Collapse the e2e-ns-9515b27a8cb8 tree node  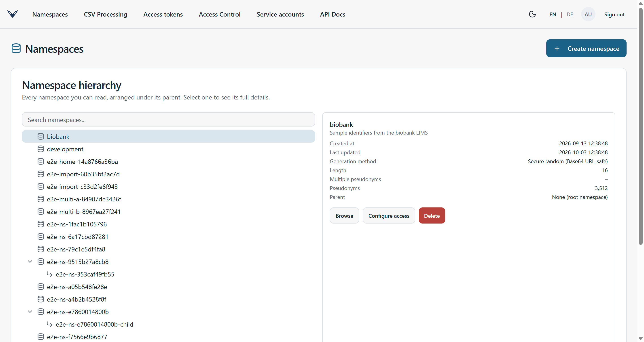pyautogui.click(x=30, y=262)
